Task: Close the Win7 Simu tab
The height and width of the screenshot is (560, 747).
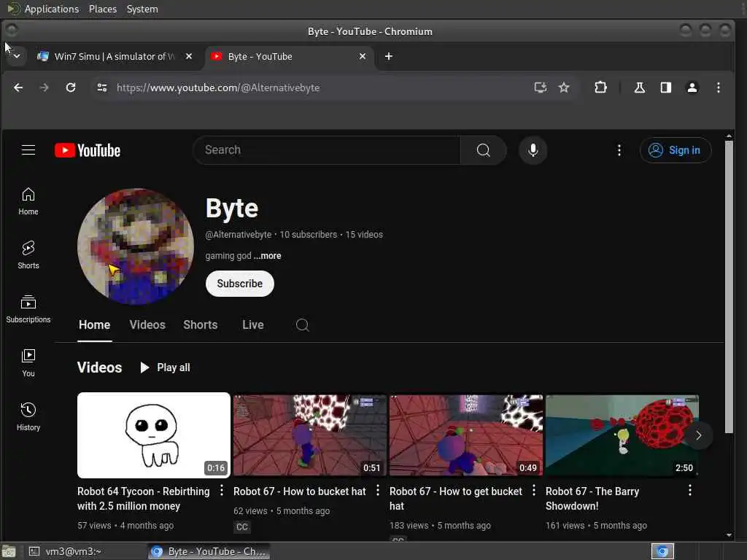Action: 189,56
